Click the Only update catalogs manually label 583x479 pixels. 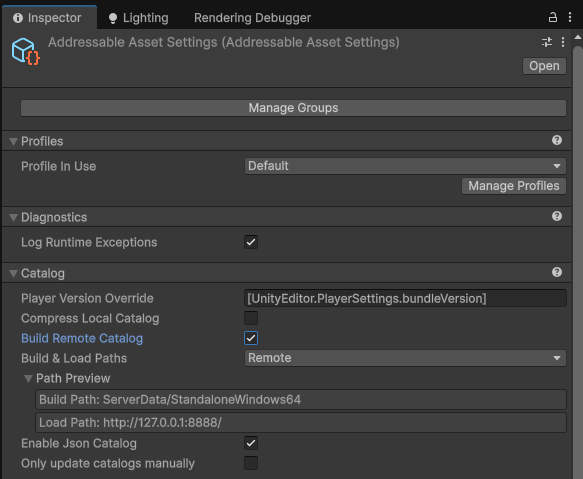click(108, 463)
